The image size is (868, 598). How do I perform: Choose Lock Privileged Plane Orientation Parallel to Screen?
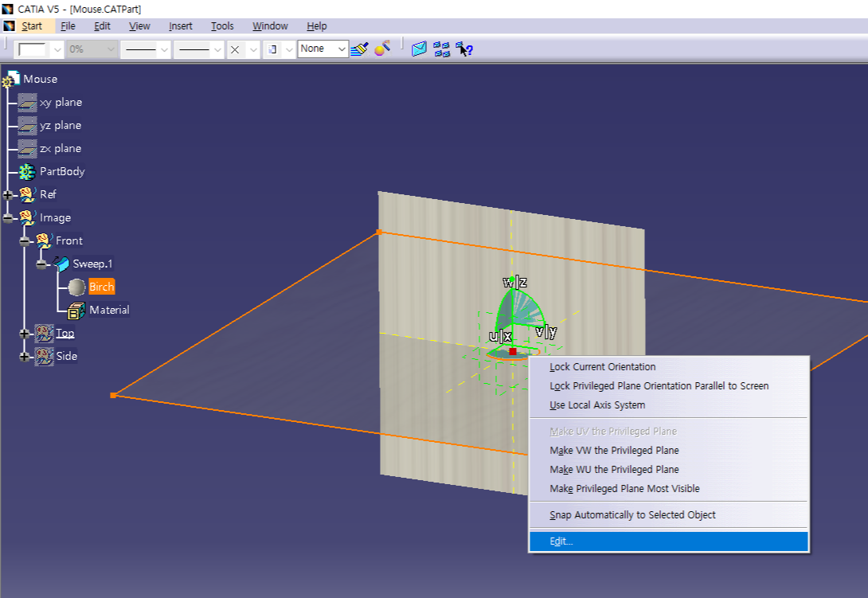point(669,386)
